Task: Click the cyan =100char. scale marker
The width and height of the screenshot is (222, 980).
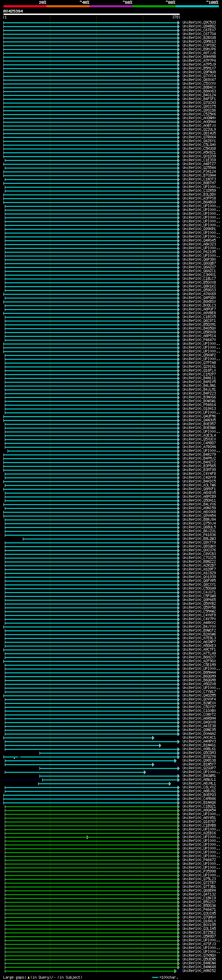Action: click(155, 977)
